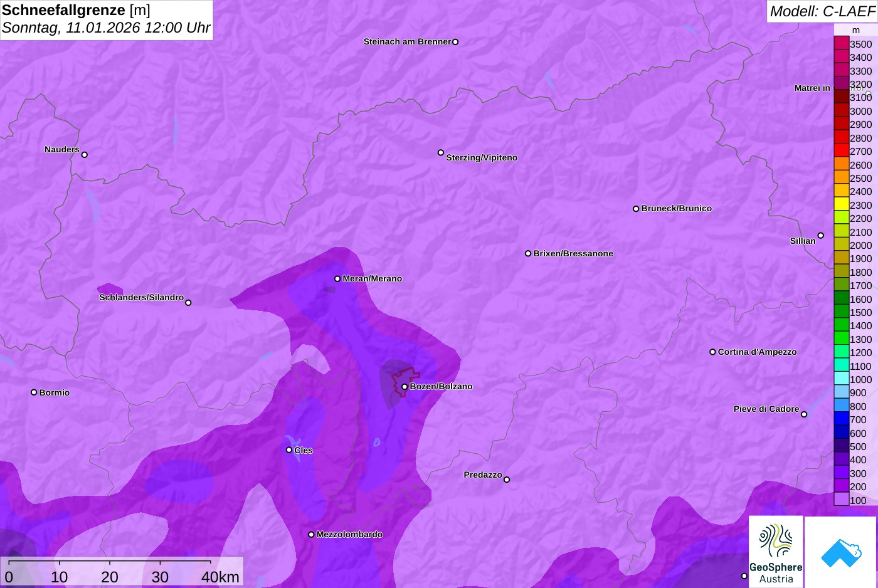Screen dimensions: 878x588
Task: Select the Sterzing/Vipiteno map marker
Action: [x=441, y=152]
